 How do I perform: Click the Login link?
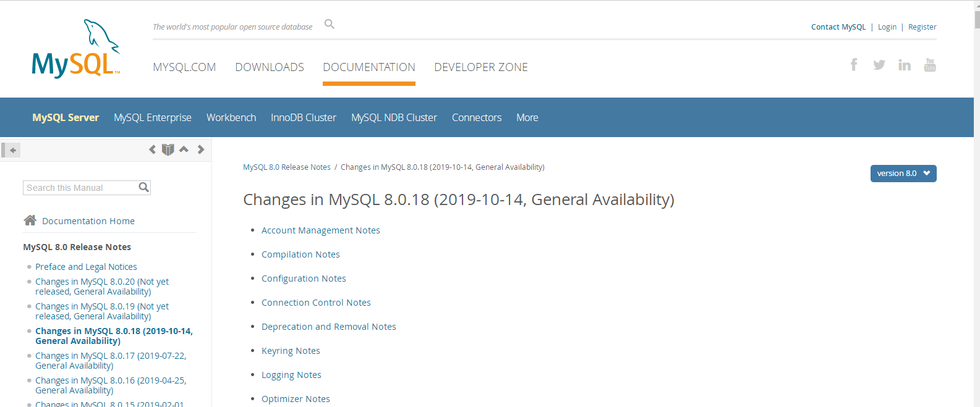pyautogui.click(x=887, y=27)
